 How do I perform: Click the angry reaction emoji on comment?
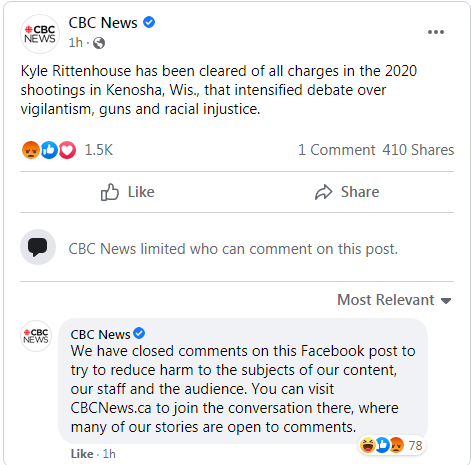396,445
